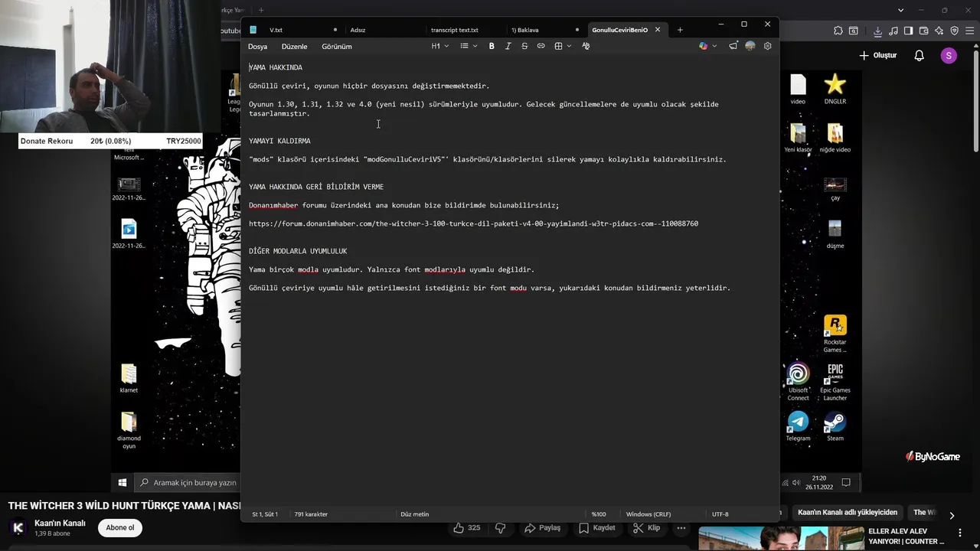Open browser music player icon
The image size is (980, 551).
coord(893,31)
